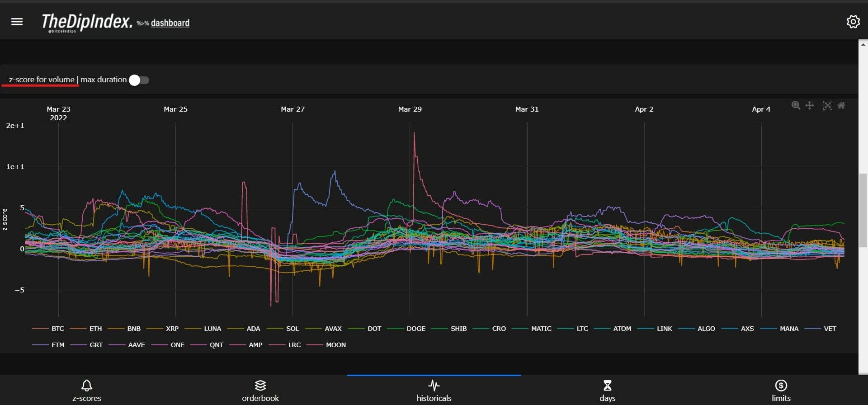Click the dashboard link in header
The image size is (868, 405).
[170, 23]
